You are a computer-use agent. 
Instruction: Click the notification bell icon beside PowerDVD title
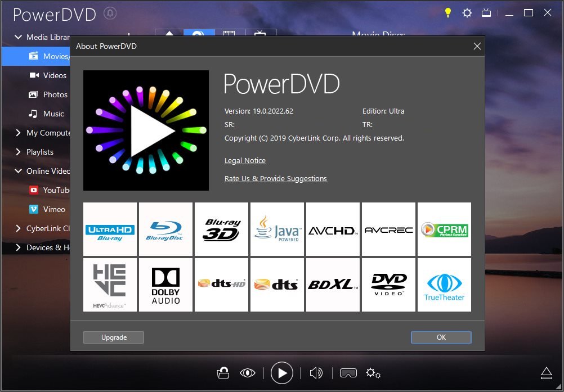pos(110,13)
